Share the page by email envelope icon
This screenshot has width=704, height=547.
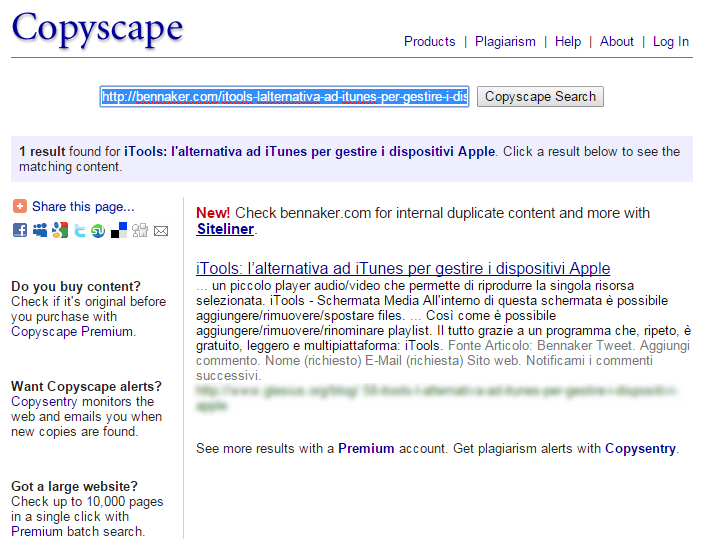161,231
